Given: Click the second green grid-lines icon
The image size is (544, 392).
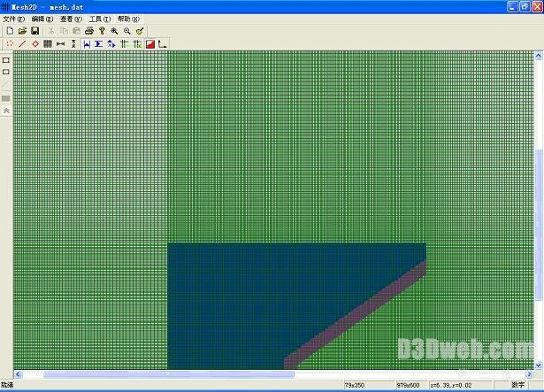Looking at the screenshot, I should (x=137, y=43).
